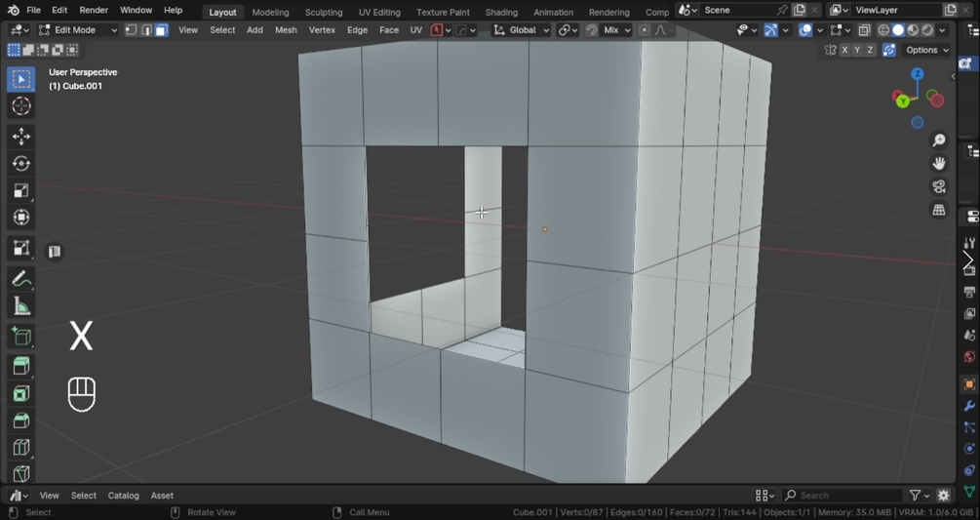Viewport: 980px width, 520px height.
Task: Toggle show gizmo button
Action: tap(771, 30)
